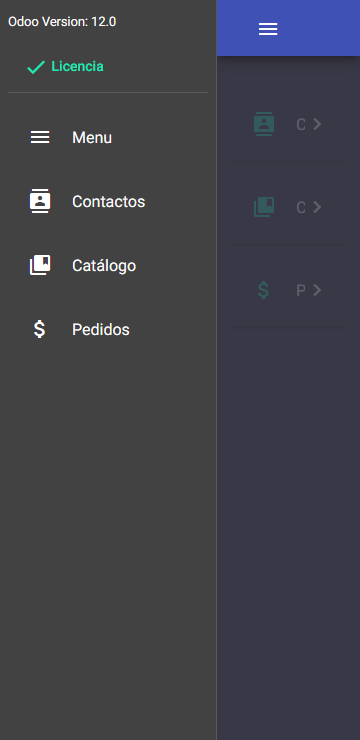Click the dimmed dollar icon in background list
This screenshot has width=360, height=740.
coord(263,290)
